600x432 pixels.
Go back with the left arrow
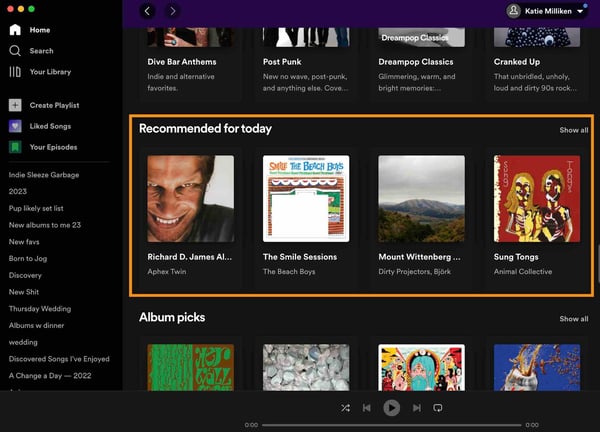148,11
